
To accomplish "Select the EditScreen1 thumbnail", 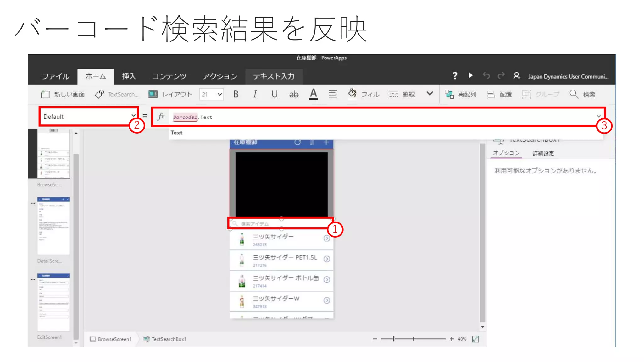I will [x=53, y=302].
